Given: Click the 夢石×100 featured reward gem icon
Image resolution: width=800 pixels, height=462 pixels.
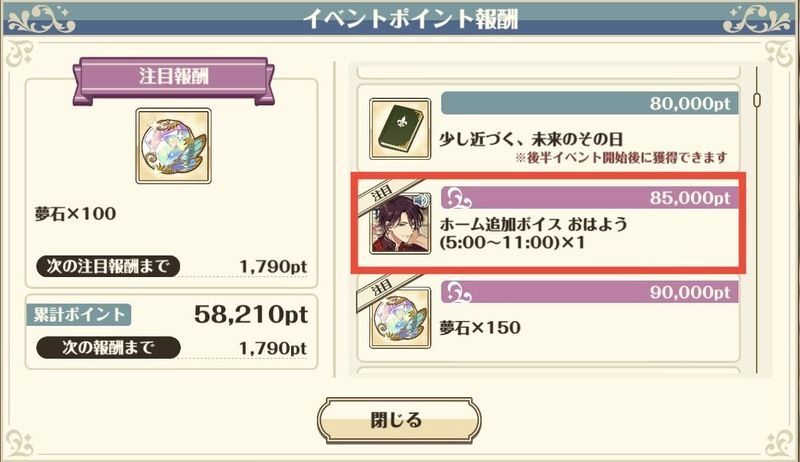Looking at the screenshot, I should (173, 146).
